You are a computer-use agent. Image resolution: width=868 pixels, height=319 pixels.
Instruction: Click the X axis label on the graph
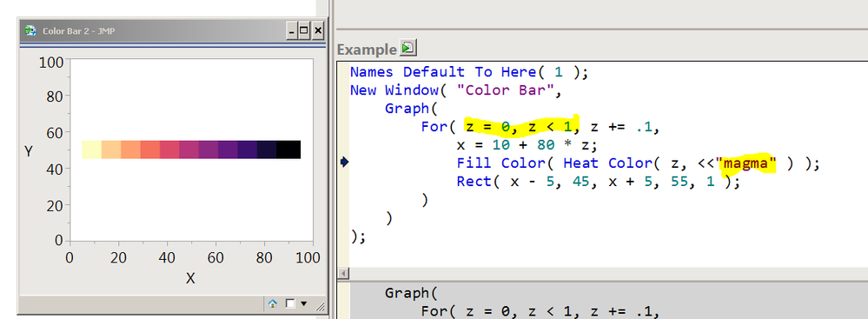pos(190,278)
